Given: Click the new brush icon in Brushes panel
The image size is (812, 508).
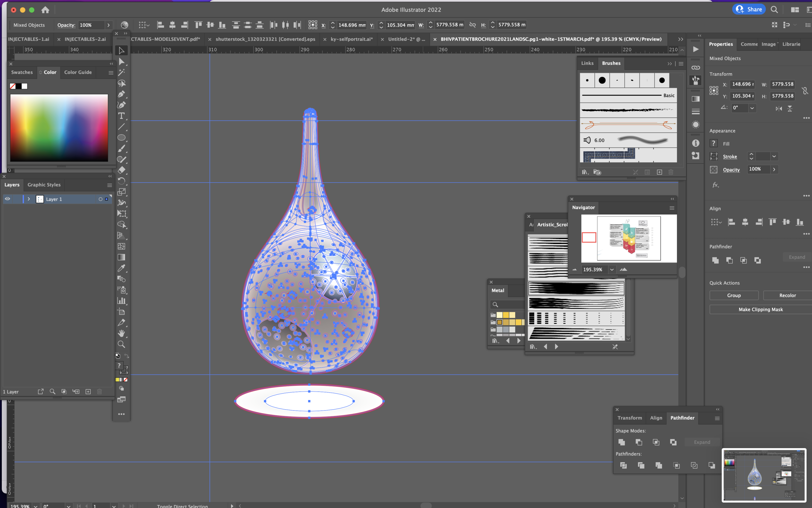Looking at the screenshot, I should [x=659, y=172].
